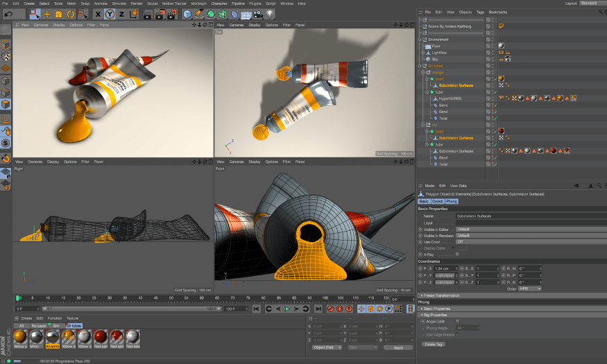The image size is (607, 364).
Task: Expand Phong Basic Properties section
Action: coord(422,309)
